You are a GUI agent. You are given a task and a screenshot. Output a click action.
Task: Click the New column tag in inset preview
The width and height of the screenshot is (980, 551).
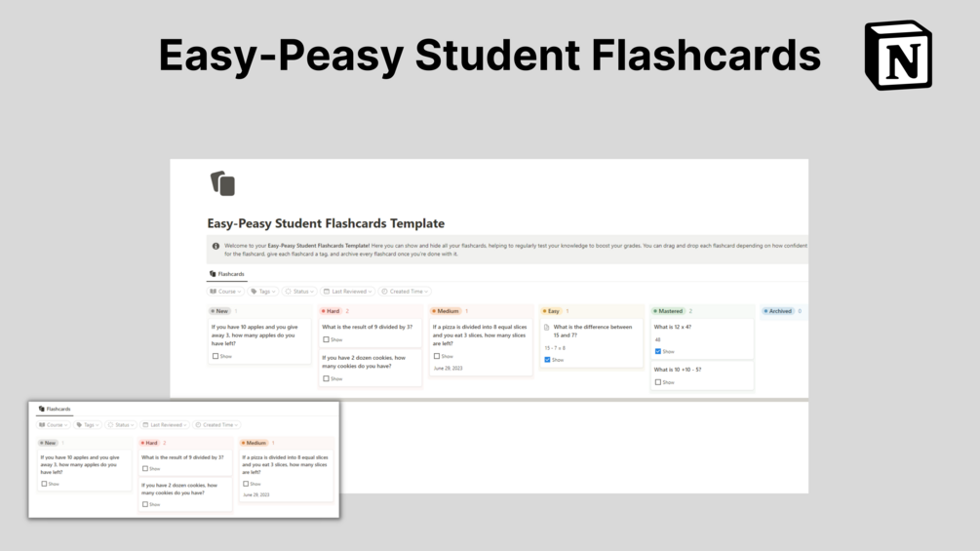[x=48, y=443]
